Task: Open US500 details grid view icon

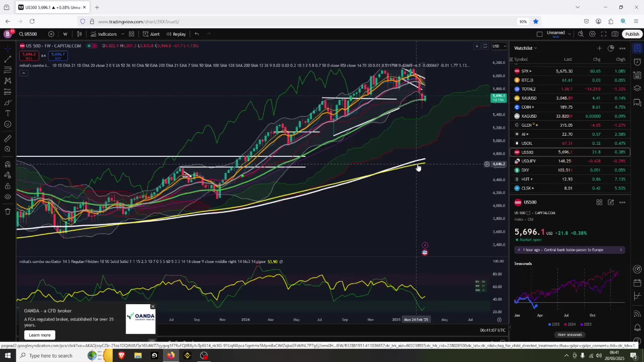Action: 599,202
